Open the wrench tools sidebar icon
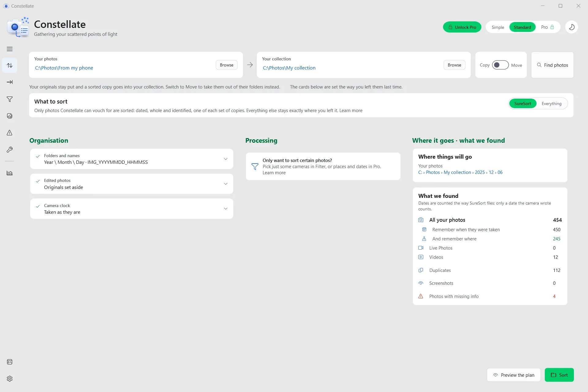Screen dimensions: 588x392 tap(9, 149)
